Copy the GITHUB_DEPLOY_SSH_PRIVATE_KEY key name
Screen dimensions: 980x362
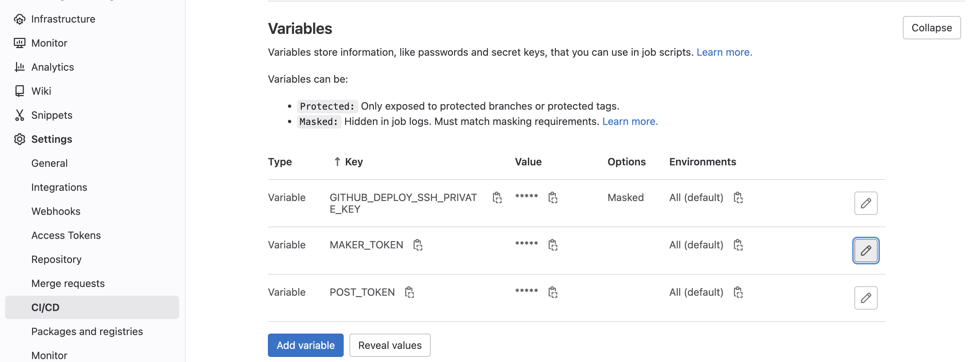tap(497, 197)
